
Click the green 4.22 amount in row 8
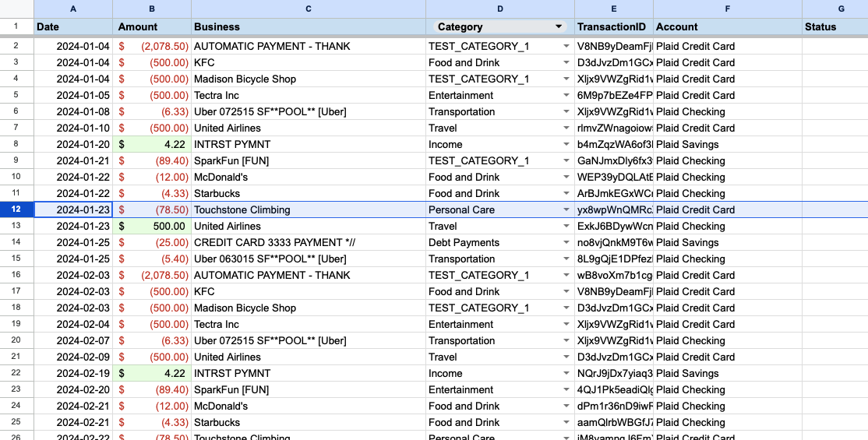tap(152, 145)
